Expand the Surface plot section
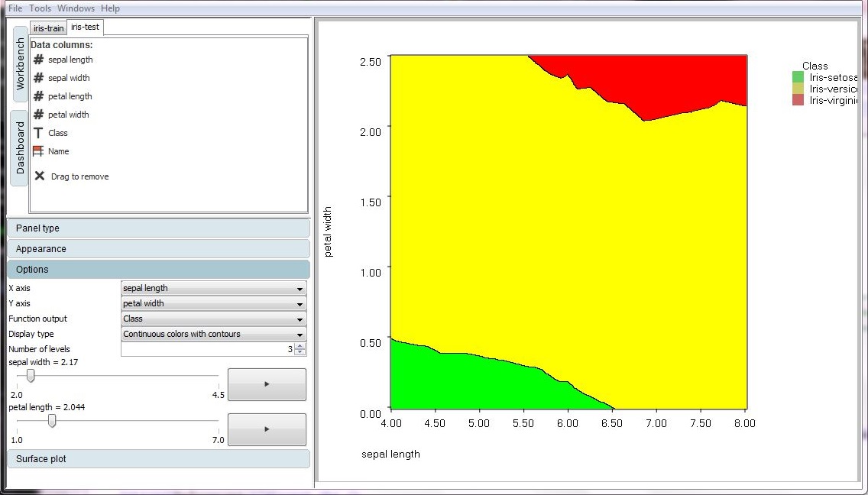The width and height of the screenshot is (868, 495). (158, 459)
